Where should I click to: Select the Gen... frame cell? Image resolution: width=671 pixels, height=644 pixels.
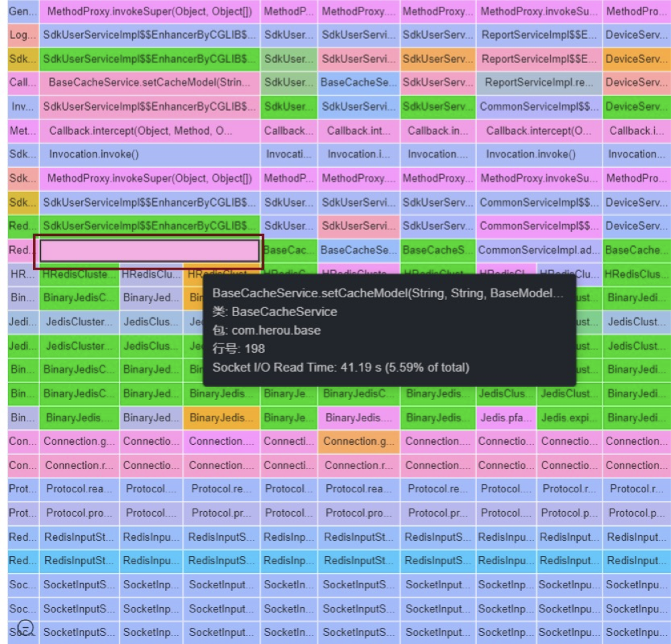pos(23,11)
